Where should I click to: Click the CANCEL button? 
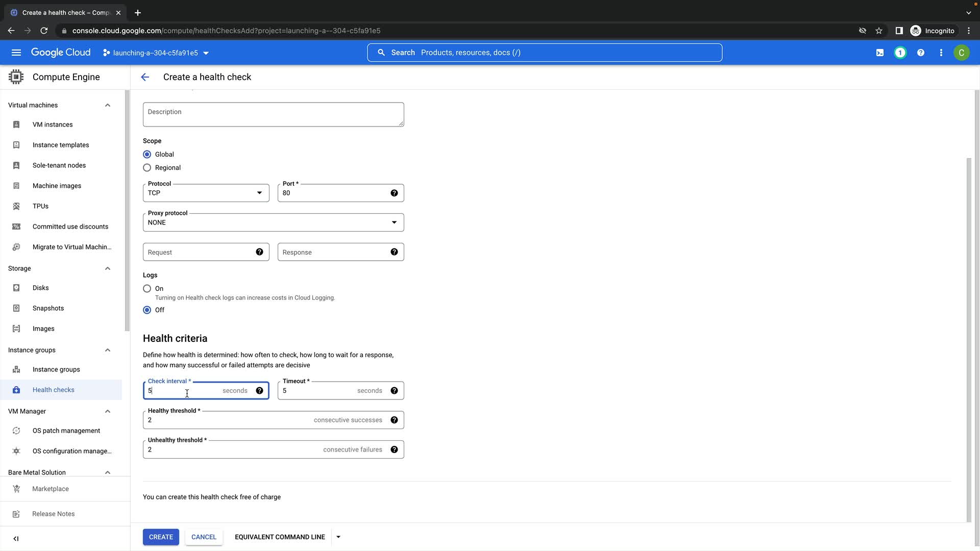[204, 537]
